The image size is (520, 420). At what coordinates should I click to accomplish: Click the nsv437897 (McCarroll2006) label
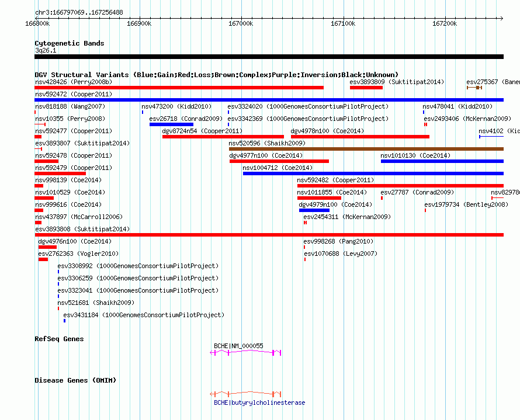coord(79,217)
